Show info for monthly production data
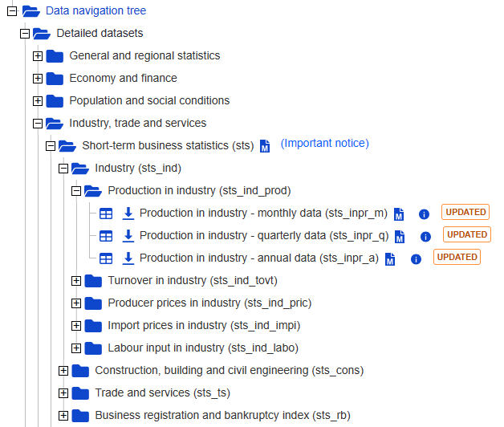 pyautogui.click(x=424, y=214)
